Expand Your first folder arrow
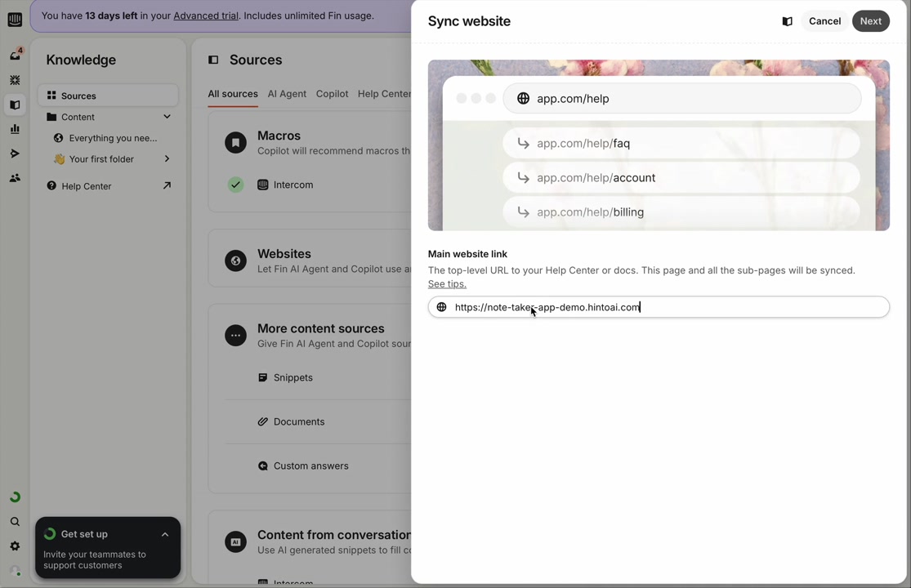The image size is (911, 588). pos(167,159)
